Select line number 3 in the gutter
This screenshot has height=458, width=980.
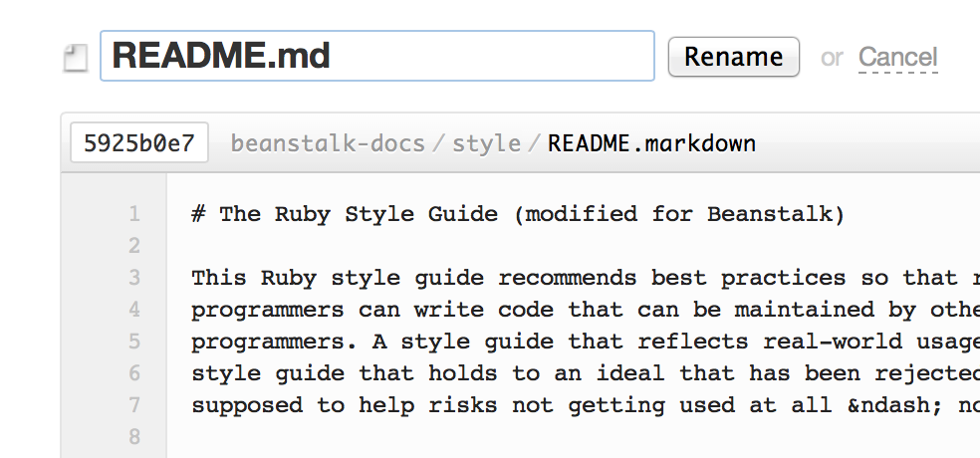(x=134, y=278)
